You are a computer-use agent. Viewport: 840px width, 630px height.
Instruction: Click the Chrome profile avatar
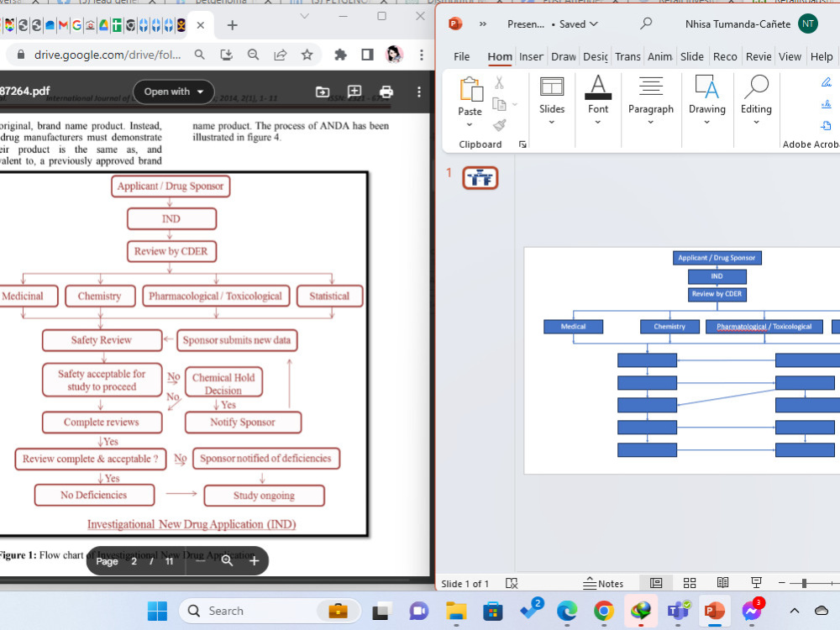point(394,55)
